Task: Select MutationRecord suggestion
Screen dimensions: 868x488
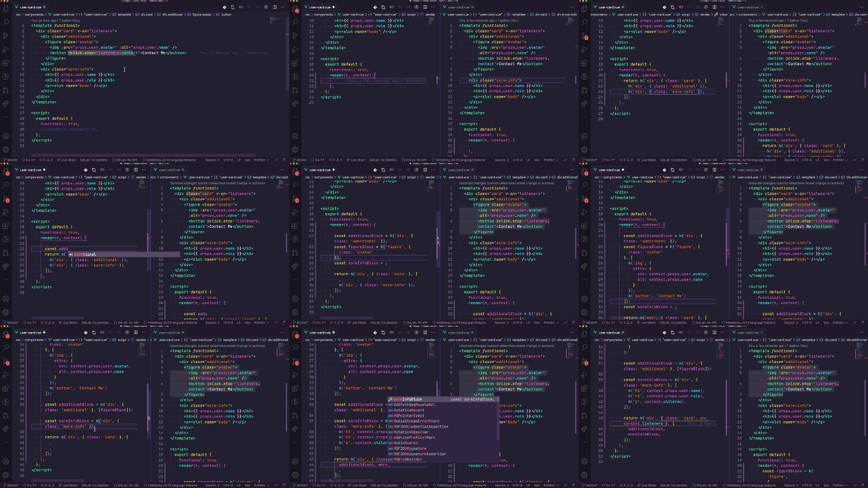Action: [443, 410]
